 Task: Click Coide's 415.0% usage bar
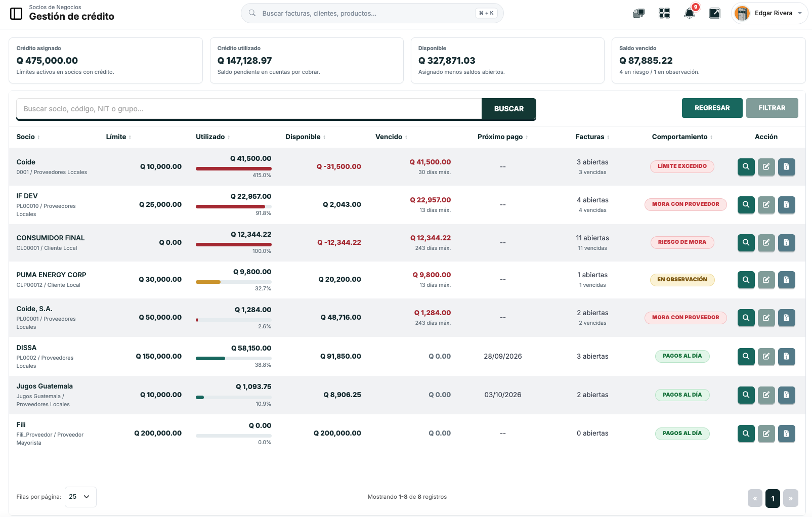(234, 168)
